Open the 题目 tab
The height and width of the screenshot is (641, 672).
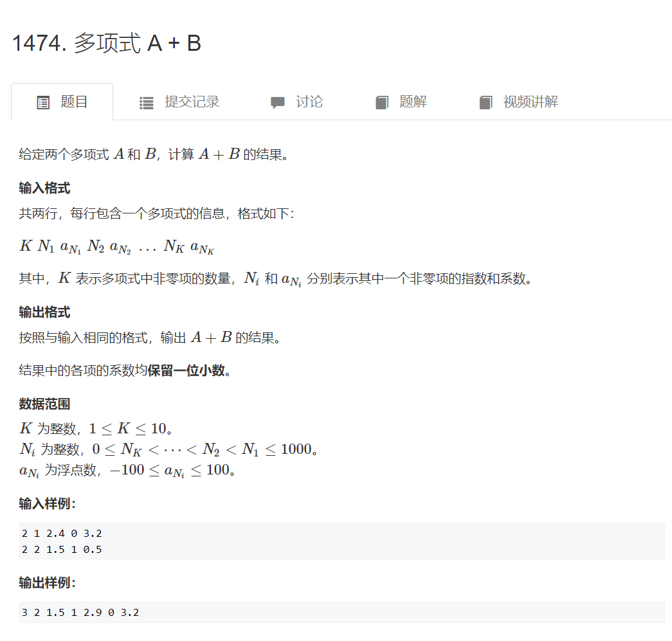(x=62, y=102)
